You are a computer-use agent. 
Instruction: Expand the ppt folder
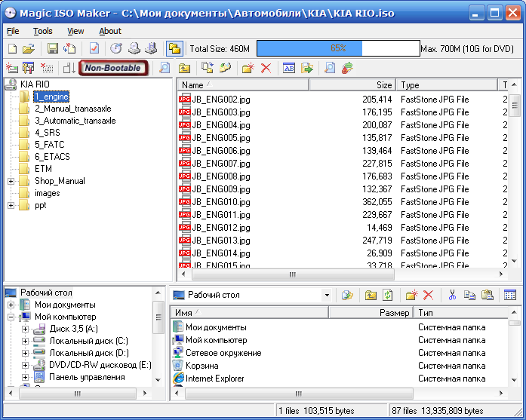tap(11, 205)
